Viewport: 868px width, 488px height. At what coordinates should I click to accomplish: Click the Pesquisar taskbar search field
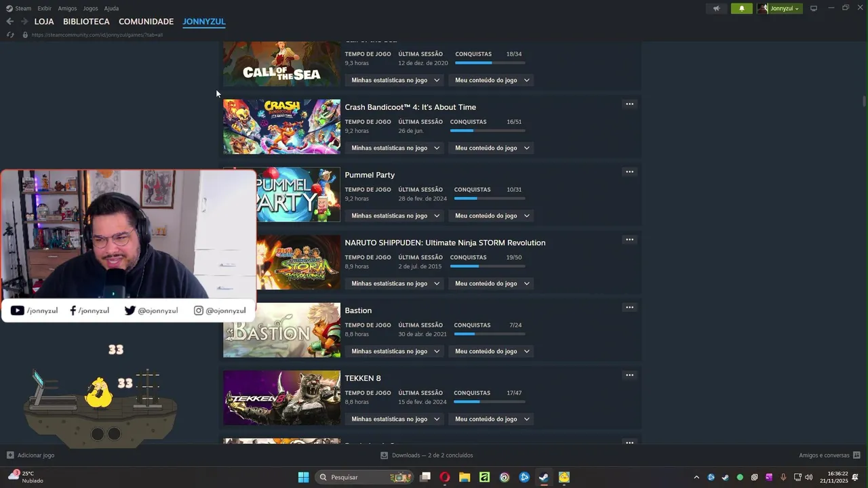coord(365,477)
